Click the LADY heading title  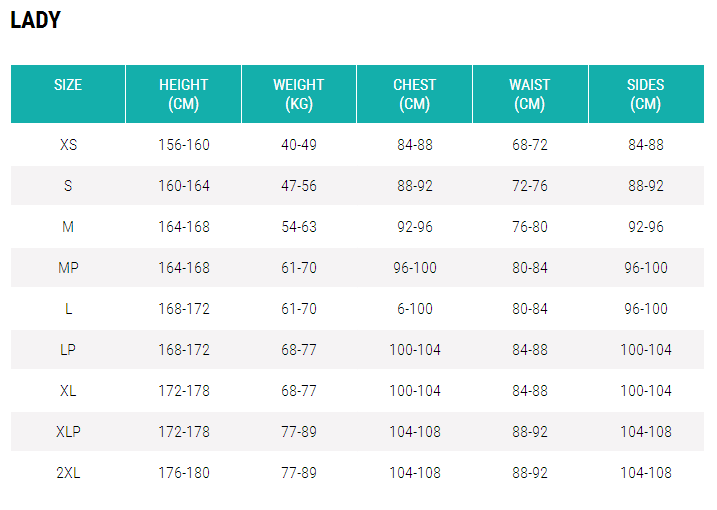tap(35, 20)
